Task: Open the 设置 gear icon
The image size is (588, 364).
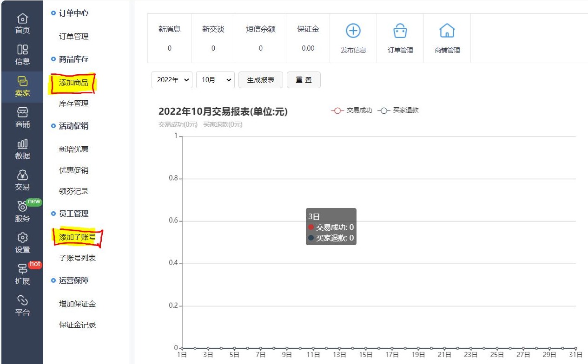Action: (22, 238)
